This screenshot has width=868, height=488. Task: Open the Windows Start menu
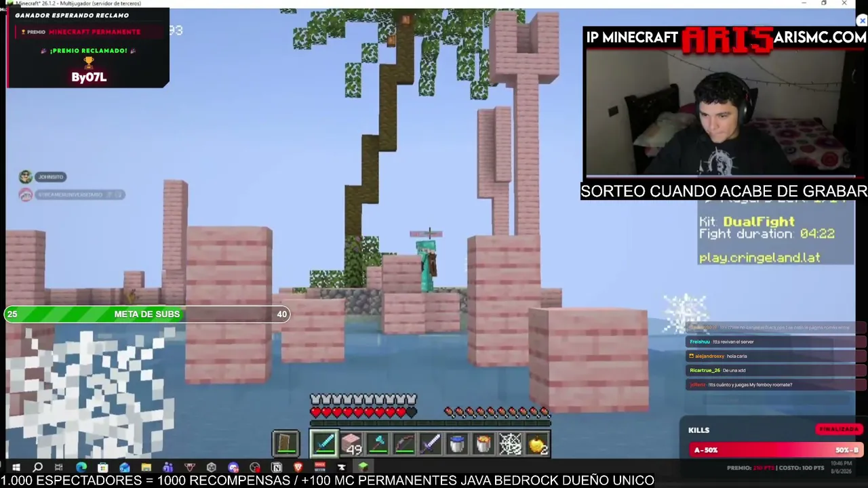(x=16, y=467)
